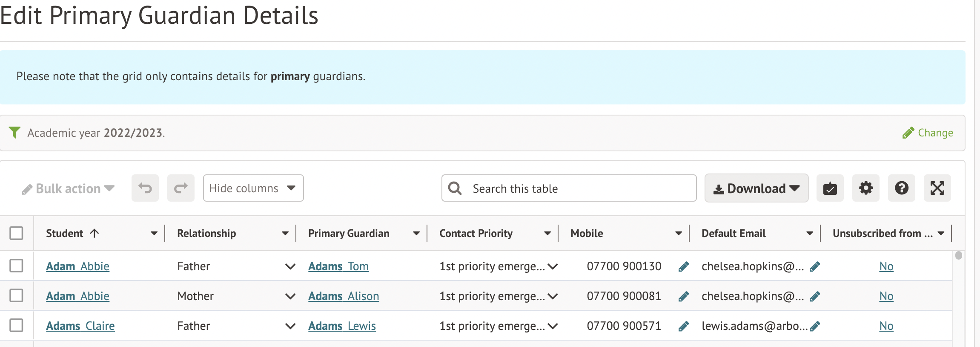
Task: Expand table to fullscreen with arrows icon
Action: pyautogui.click(x=937, y=188)
